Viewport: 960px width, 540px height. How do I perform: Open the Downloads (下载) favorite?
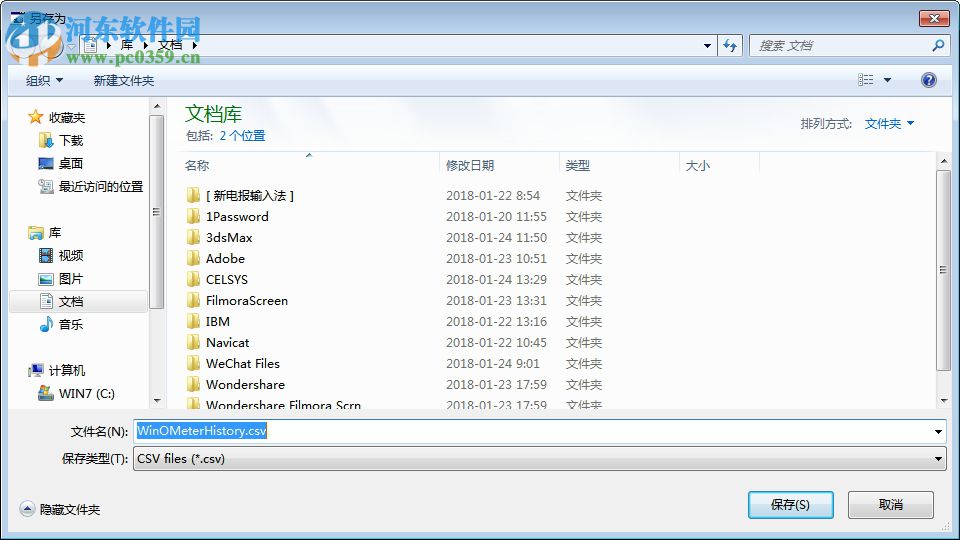(x=61, y=141)
